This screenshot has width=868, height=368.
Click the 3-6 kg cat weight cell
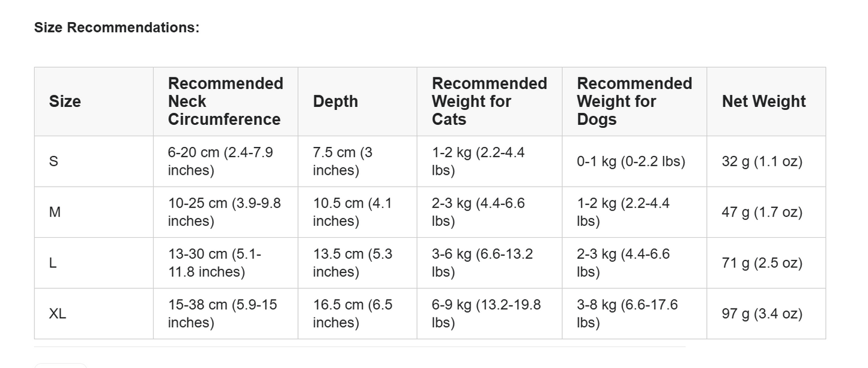482,263
